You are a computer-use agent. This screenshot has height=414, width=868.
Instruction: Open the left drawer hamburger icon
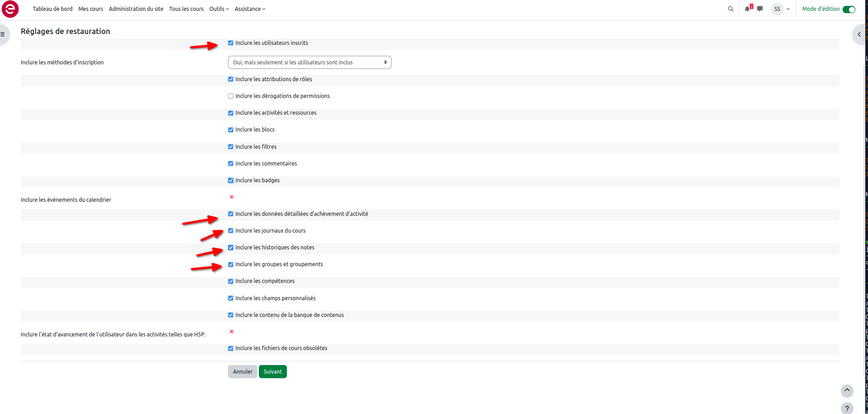[x=3, y=34]
